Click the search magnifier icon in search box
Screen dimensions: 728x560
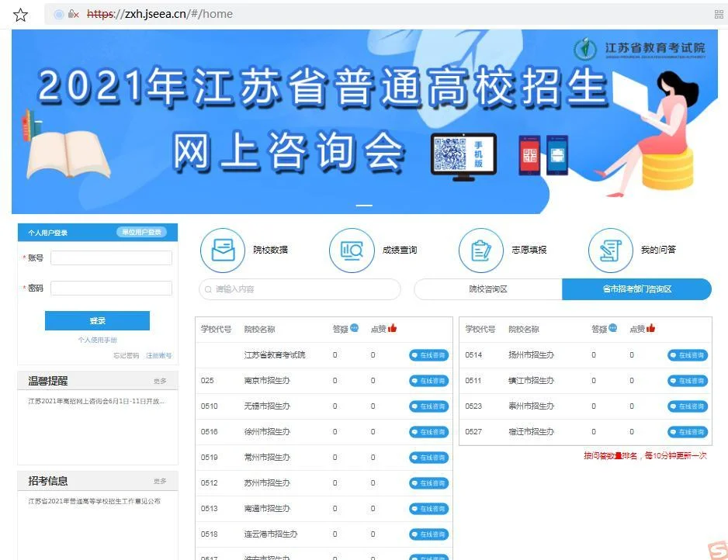pyautogui.click(x=209, y=289)
